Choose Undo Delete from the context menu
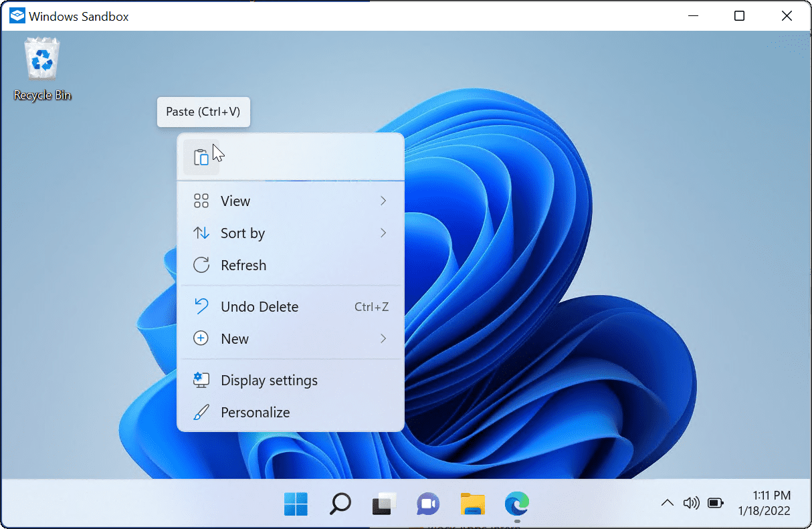The height and width of the screenshot is (529, 812). pos(259,306)
